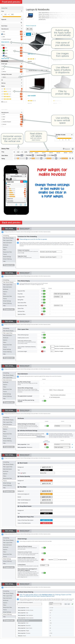75x644 pixels.
Task: Click Update Cache in the Global Settings panel
Action: click(x=9, y=567)
